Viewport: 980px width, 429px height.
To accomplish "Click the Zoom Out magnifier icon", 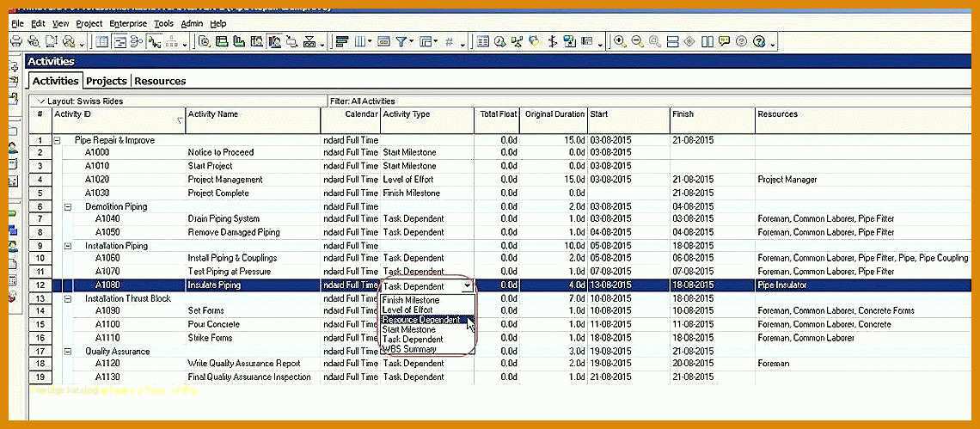I will (x=638, y=41).
